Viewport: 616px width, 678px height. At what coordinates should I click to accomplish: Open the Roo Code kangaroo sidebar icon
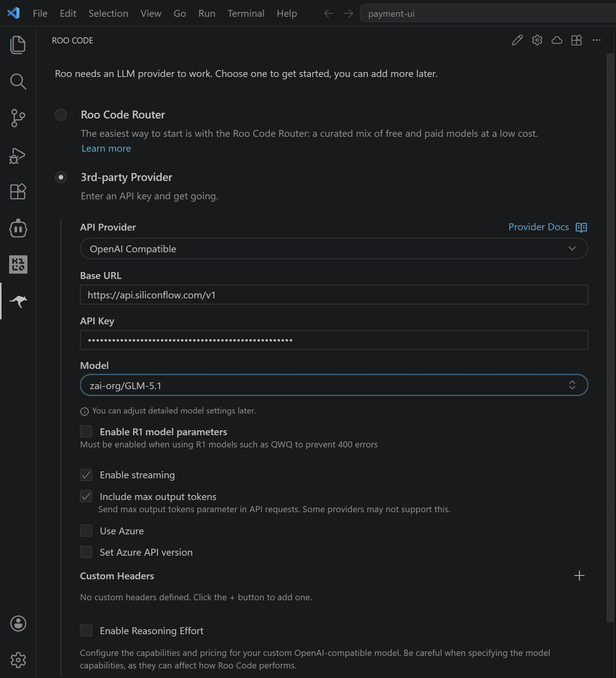pos(18,301)
